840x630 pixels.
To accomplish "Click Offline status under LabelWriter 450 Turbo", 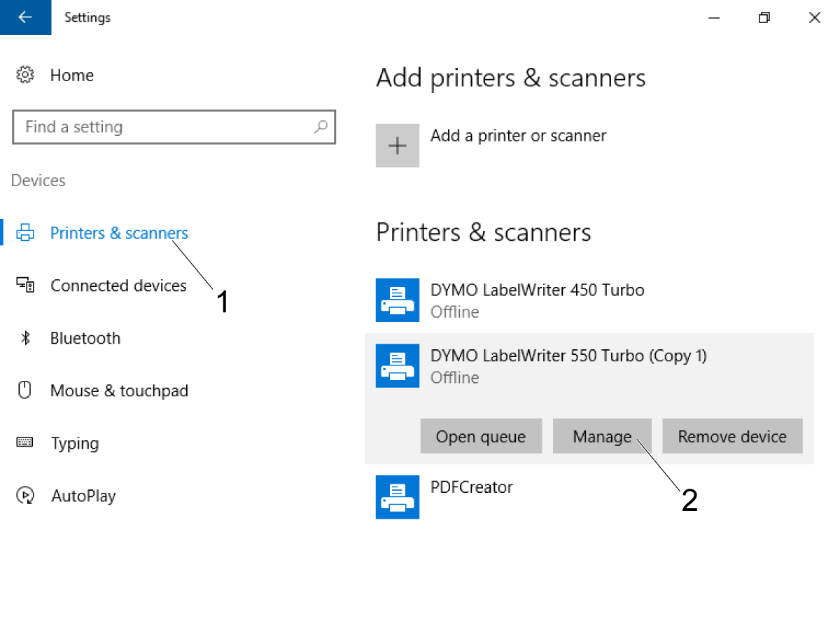I will [455, 311].
